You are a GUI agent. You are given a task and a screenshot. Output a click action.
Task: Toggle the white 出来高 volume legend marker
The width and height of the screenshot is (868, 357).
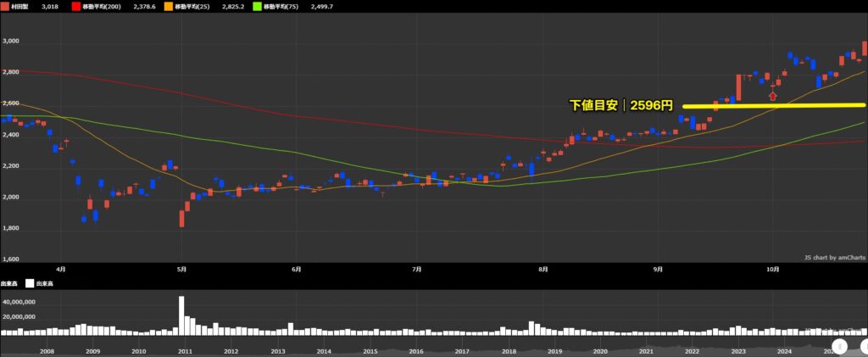pos(30,284)
